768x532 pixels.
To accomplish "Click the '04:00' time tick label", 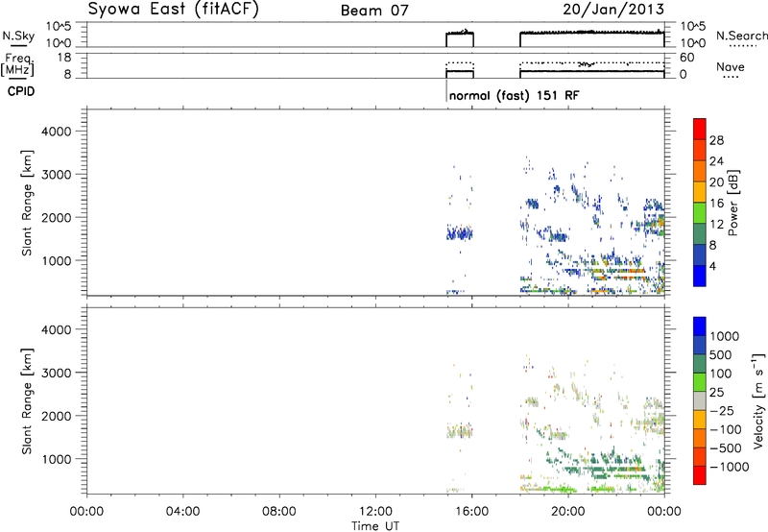I will coord(183,512).
